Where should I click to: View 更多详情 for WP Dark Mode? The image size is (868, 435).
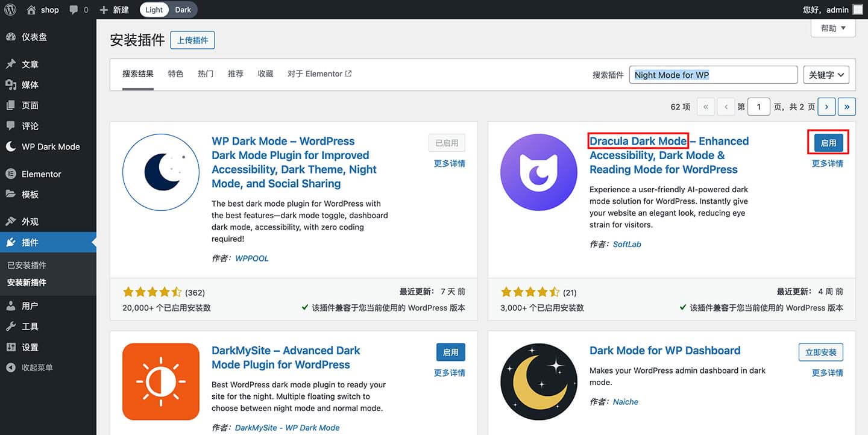(x=450, y=163)
